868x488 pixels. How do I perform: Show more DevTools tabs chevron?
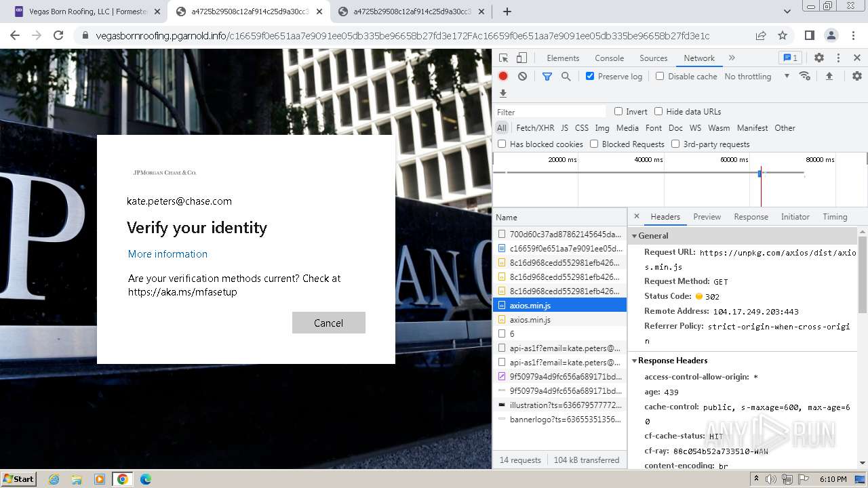click(732, 58)
